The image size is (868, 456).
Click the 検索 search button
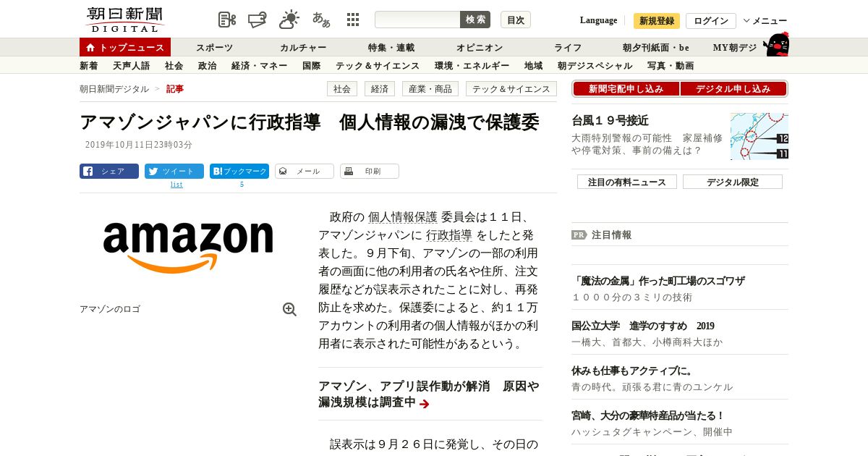475,20
